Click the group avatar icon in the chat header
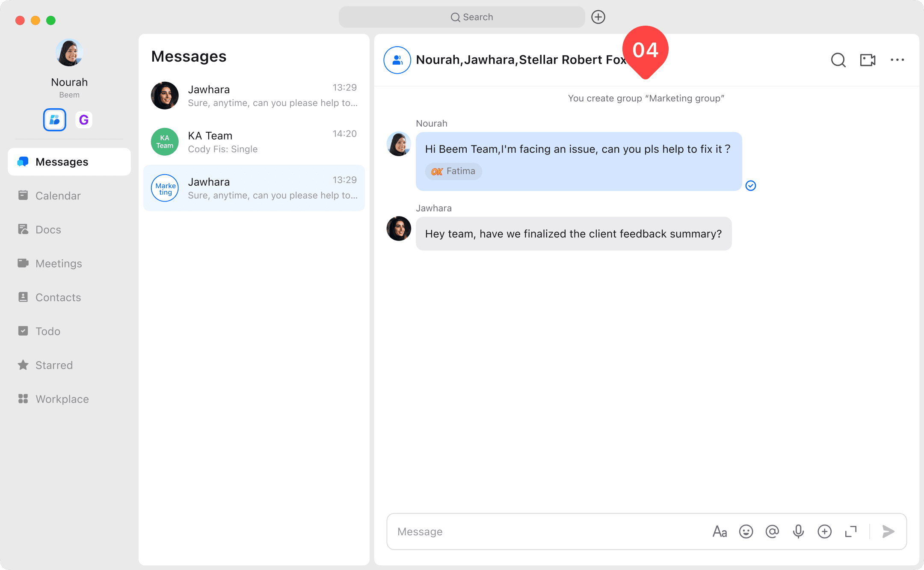The width and height of the screenshot is (924, 570). [x=397, y=60]
